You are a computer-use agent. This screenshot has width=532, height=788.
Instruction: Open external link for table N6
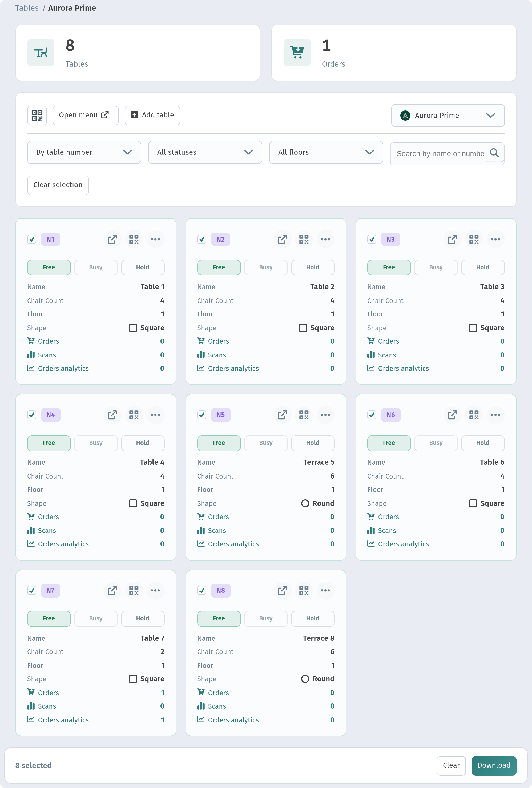click(452, 415)
